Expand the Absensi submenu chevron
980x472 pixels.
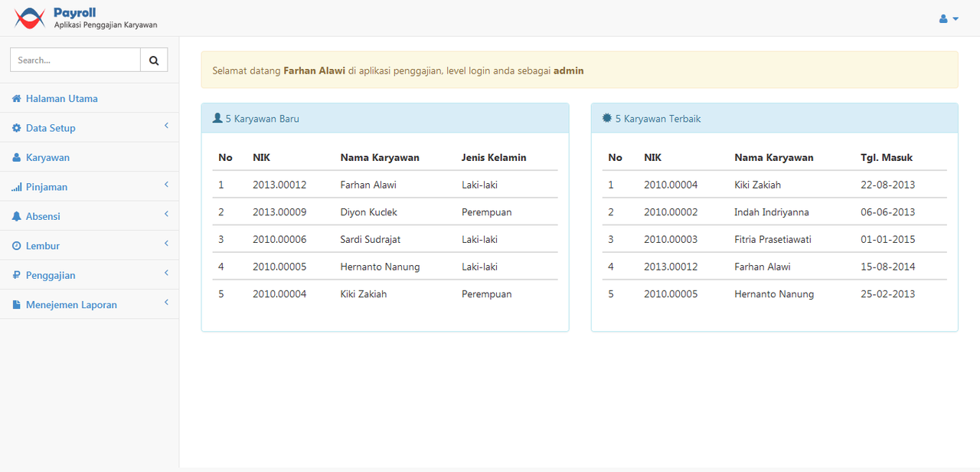166,214
